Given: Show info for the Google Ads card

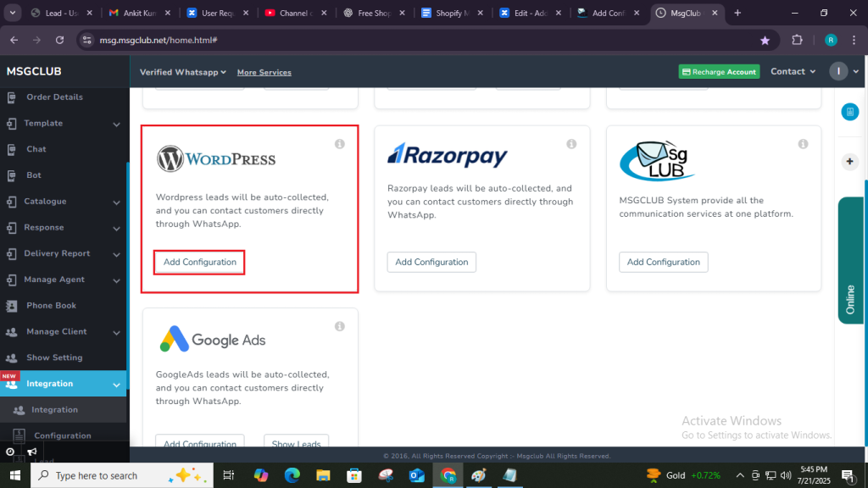Looking at the screenshot, I should (339, 326).
